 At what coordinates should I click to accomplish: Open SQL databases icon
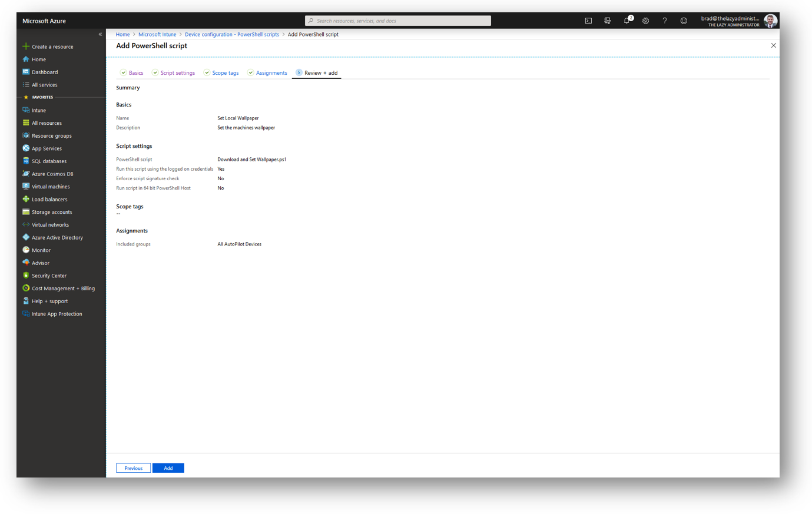[x=26, y=161]
